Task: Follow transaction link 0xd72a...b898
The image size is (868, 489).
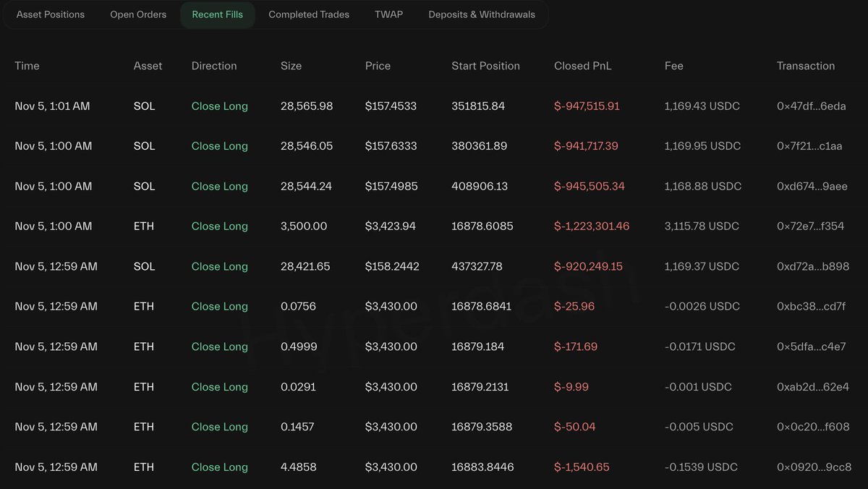Action: point(812,267)
